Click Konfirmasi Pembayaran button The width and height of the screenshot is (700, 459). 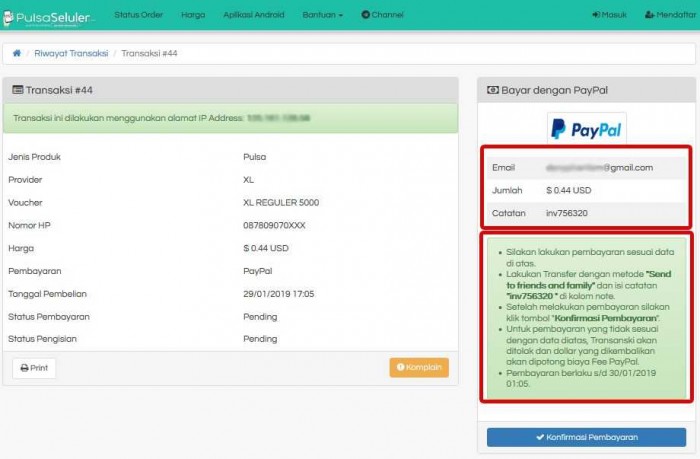[586, 437]
